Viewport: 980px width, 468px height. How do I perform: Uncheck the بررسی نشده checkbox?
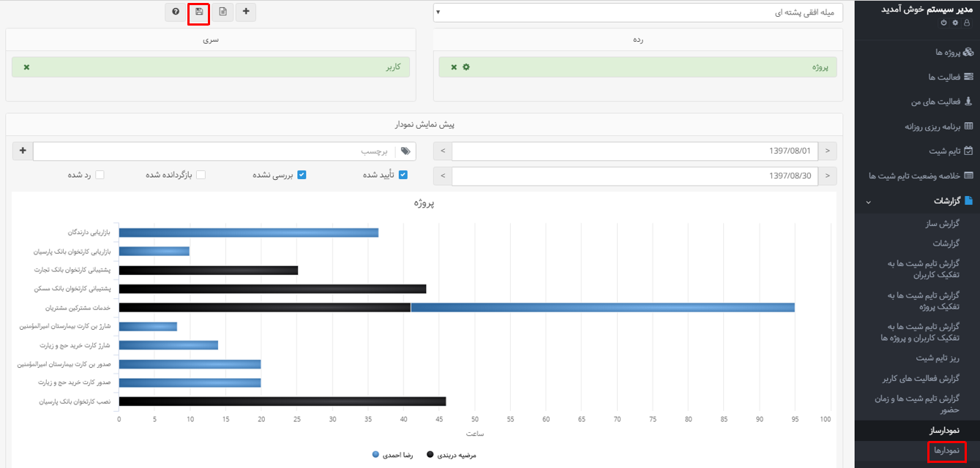pyautogui.click(x=302, y=175)
